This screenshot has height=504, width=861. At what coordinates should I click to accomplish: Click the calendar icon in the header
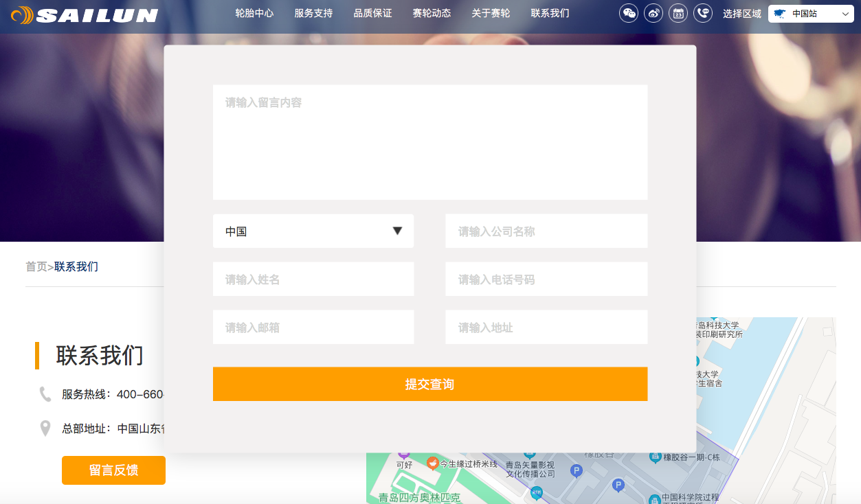[678, 13]
